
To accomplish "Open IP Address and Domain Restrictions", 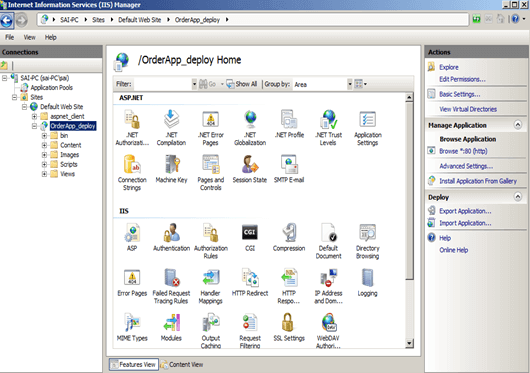I will point(329,287).
